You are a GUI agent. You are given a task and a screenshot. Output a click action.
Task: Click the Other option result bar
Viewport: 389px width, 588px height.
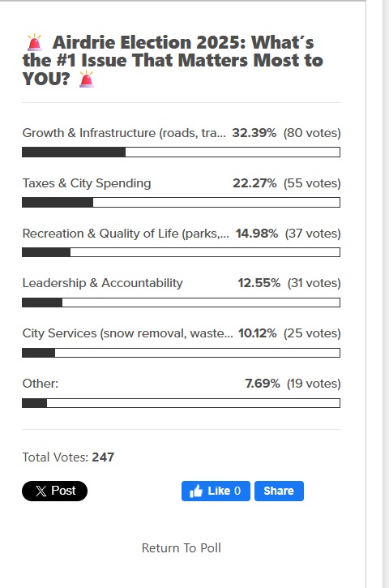click(x=181, y=403)
